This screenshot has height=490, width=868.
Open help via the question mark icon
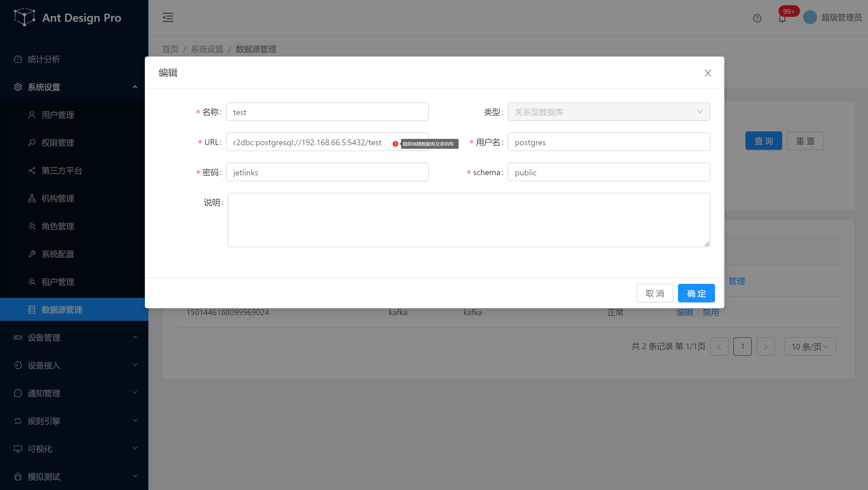(x=757, y=18)
